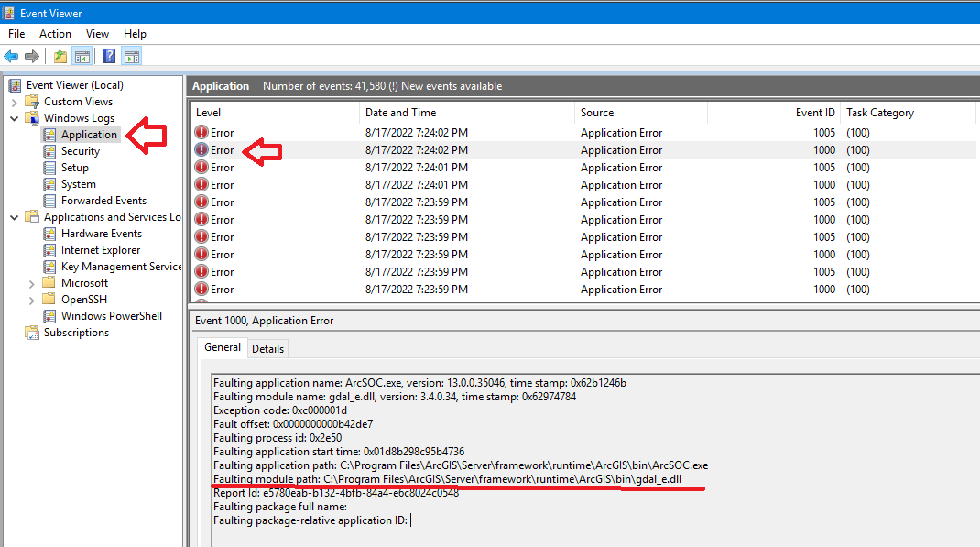Click the Key Management Service log icon
The image size is (980, 547).
point(49,266)
